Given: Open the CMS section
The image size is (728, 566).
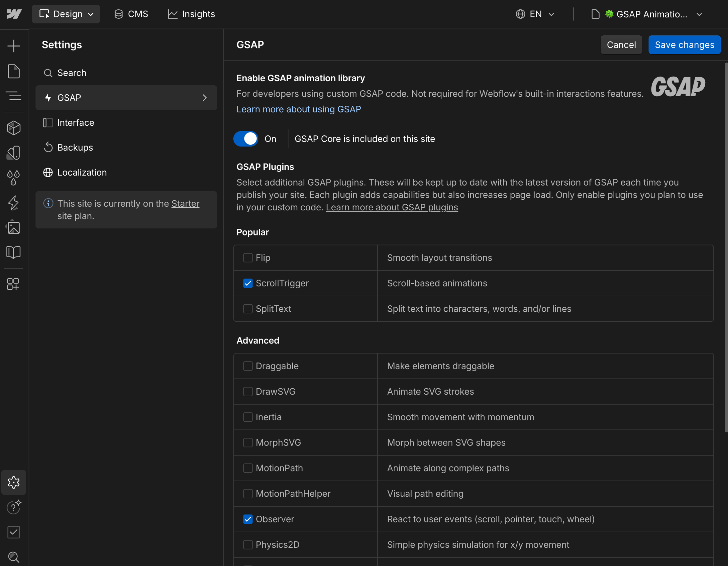Looking at the screenshot, I should pyautogui.click(x=131, y=14).
